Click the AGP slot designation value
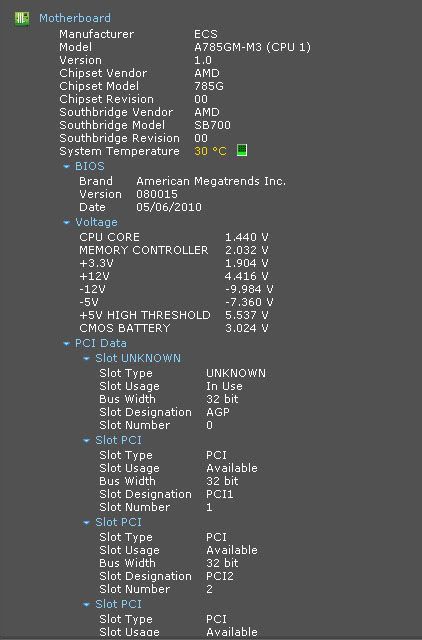The image size is (422, 640). [x=218, y=412]
